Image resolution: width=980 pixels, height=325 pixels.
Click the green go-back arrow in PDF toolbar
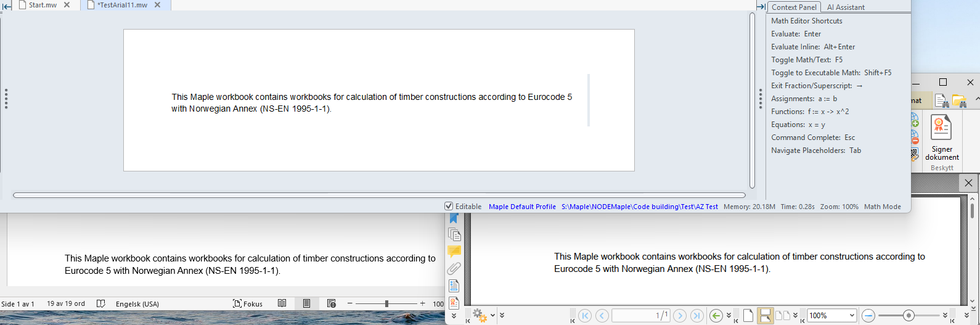pos(716,316)
